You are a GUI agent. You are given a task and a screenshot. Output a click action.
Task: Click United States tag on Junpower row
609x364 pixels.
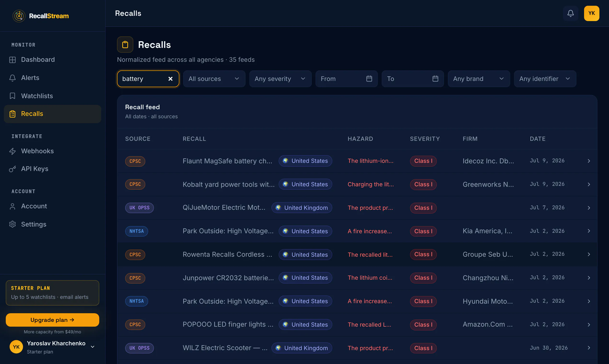coord(305,278)
